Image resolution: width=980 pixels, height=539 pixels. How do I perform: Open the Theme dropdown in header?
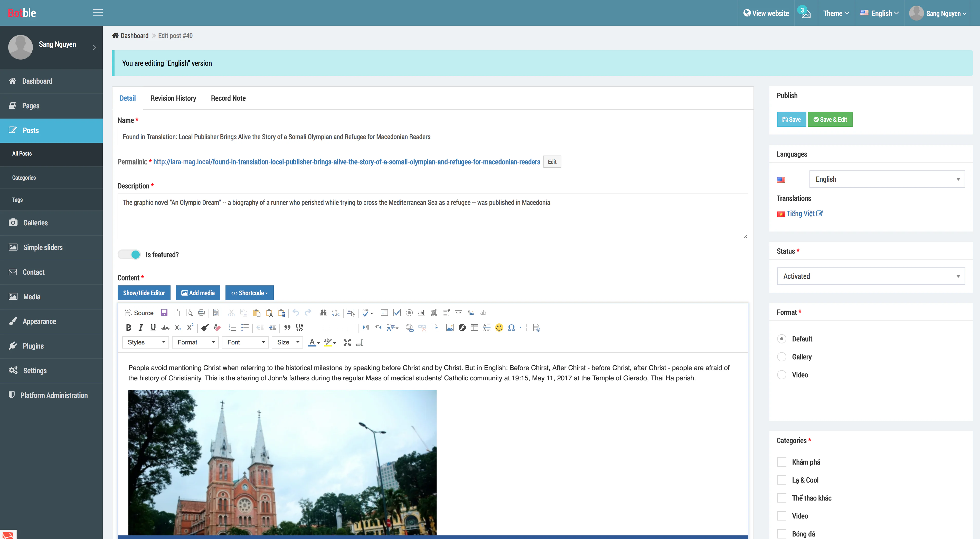pyautogui.click(x=836, y=13)
